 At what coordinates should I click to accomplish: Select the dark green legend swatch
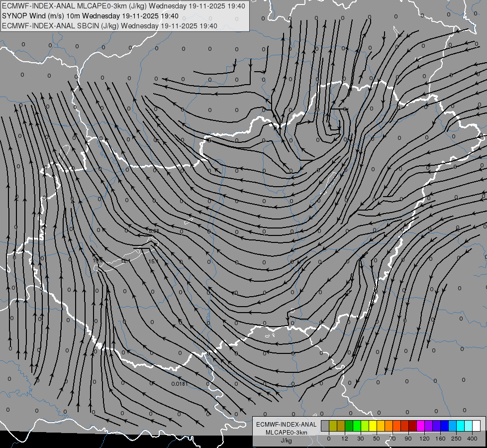(x=349, y=426)
